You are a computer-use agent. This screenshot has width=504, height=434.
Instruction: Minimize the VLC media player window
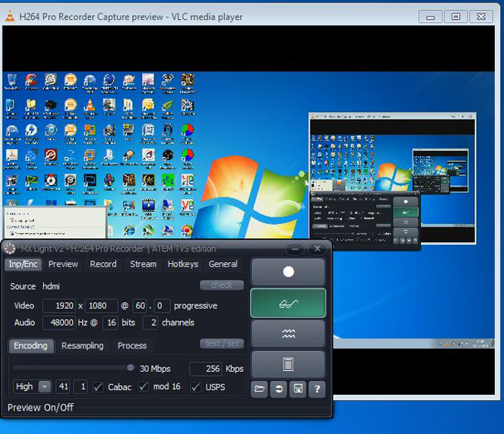coord(430,17)
